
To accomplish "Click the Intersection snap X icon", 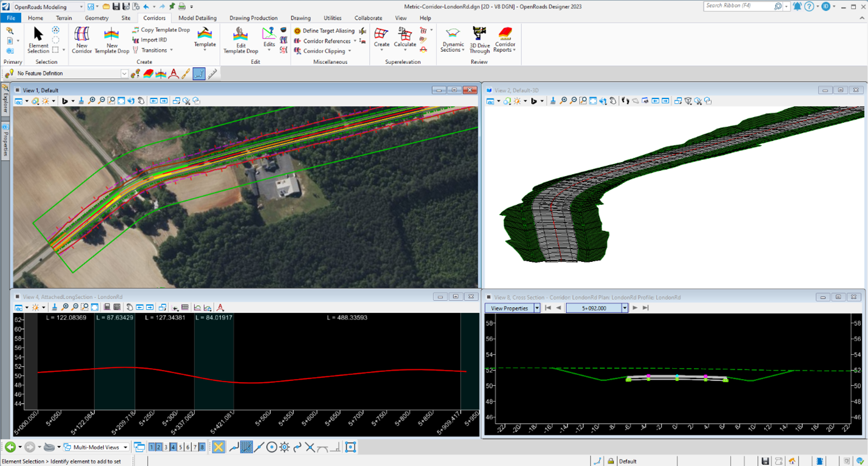I will click(x=310, y=447).
